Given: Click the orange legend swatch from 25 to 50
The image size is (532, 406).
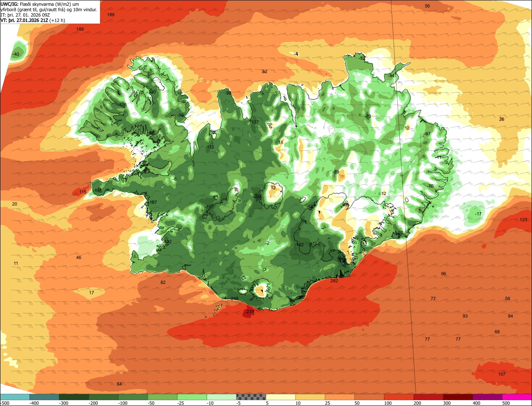Looking at the screenshot, I should pos(340,397).
